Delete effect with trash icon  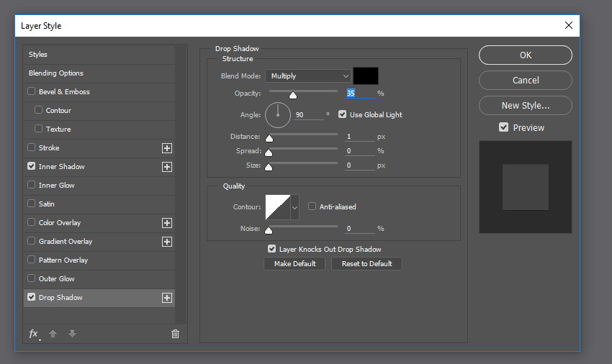[175, 334]
